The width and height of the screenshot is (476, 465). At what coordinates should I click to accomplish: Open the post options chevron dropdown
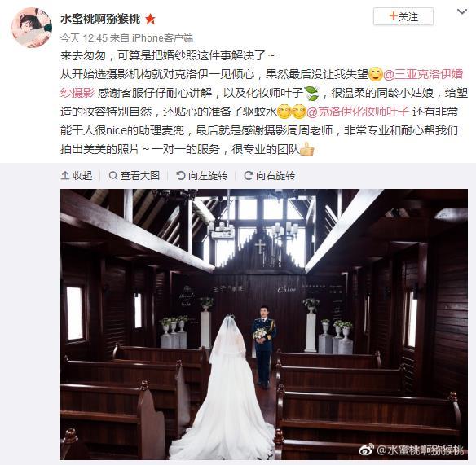[x=462, y=12]
